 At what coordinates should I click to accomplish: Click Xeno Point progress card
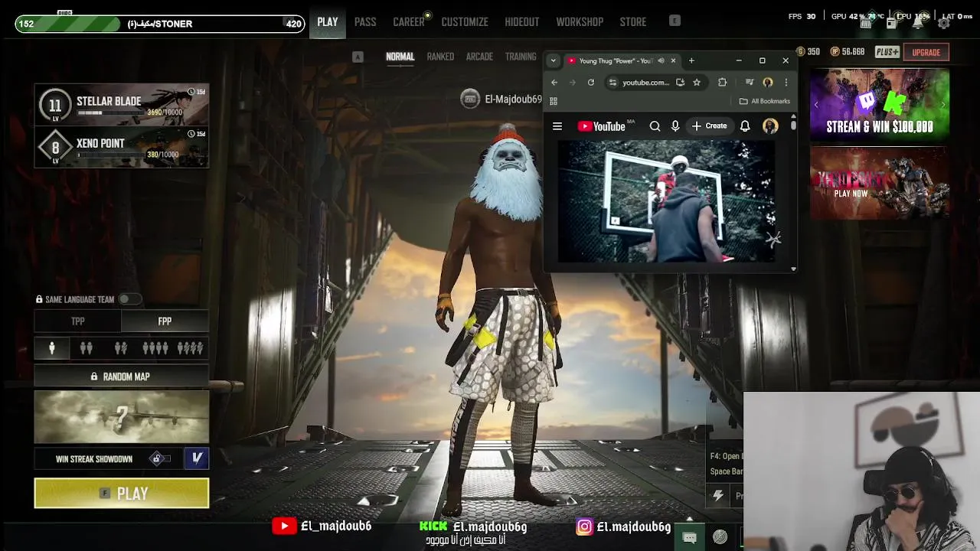coord(121,146)
